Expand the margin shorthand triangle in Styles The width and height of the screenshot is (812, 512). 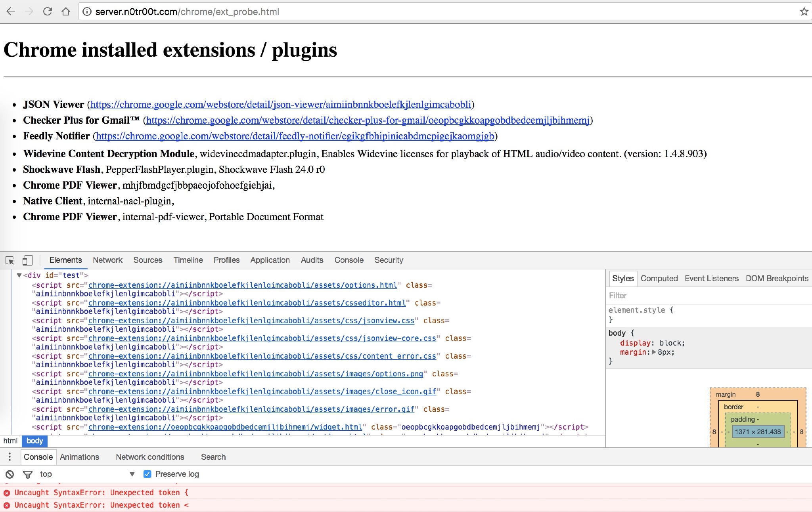[654, 352]
